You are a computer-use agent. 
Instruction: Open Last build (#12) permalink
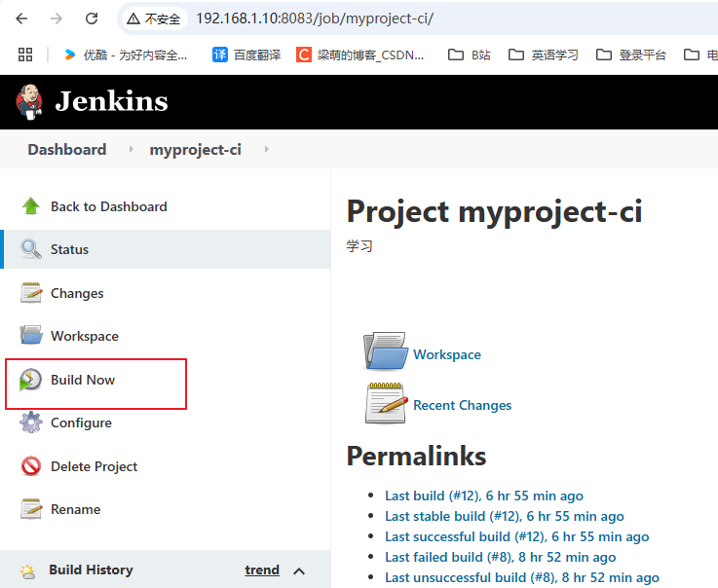click(x=484, y=496)
